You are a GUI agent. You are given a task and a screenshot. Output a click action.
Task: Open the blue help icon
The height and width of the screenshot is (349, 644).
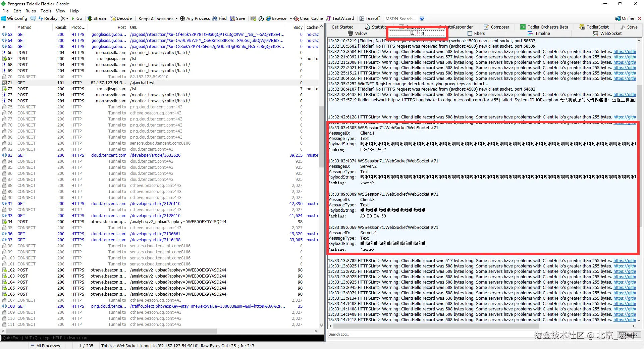point(422,18)
